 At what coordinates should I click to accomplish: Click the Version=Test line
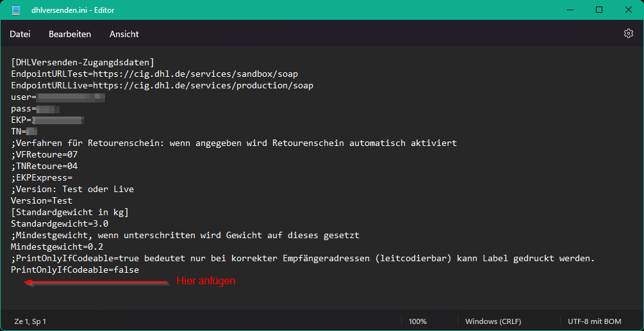click(42, 201)
